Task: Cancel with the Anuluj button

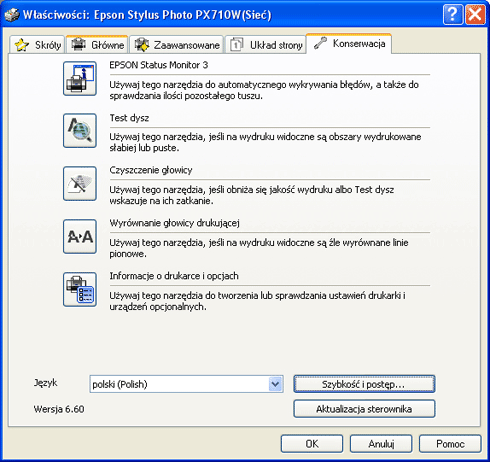Action: click(x=381, y=444)
